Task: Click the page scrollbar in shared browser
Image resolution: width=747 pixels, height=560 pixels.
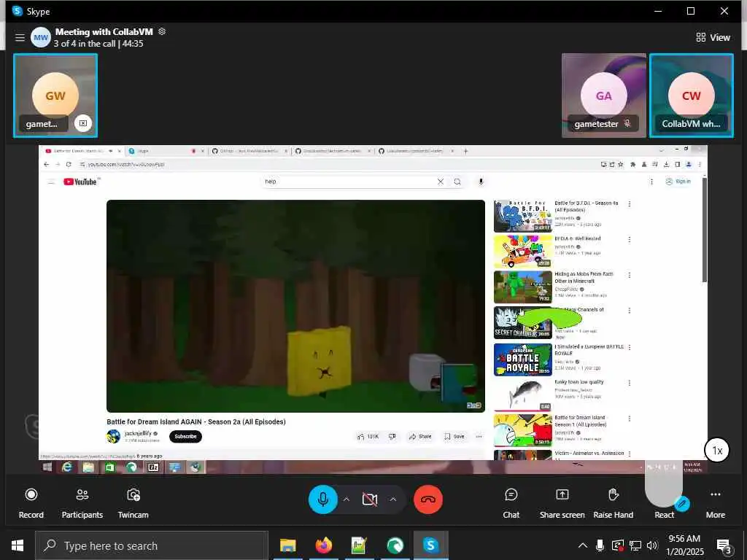Action: point(704,228)
